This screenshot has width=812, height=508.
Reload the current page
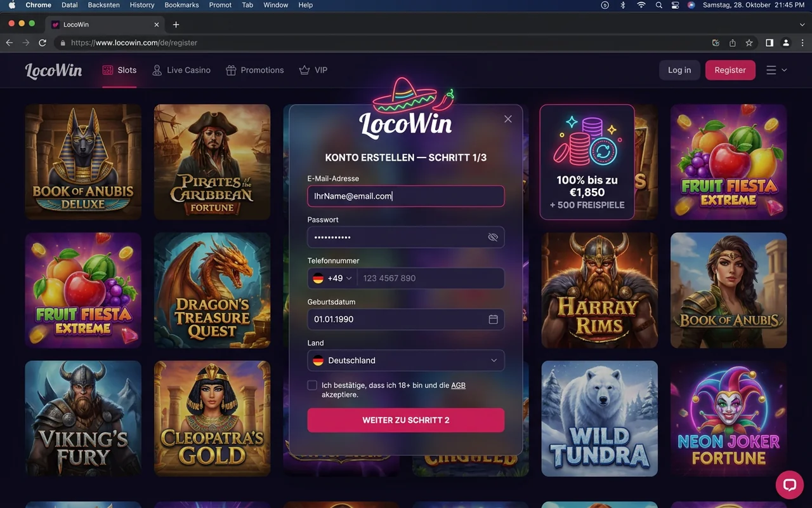(43, 43)
